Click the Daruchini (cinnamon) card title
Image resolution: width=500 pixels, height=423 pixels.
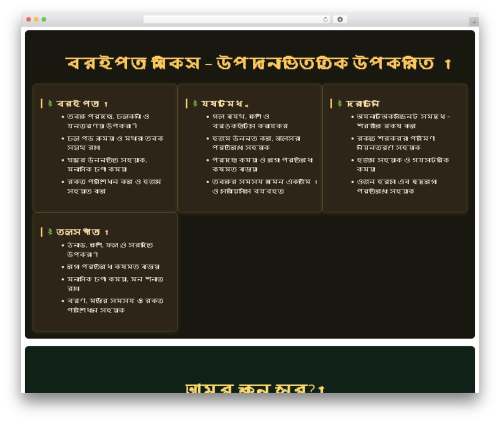point(363,104)
